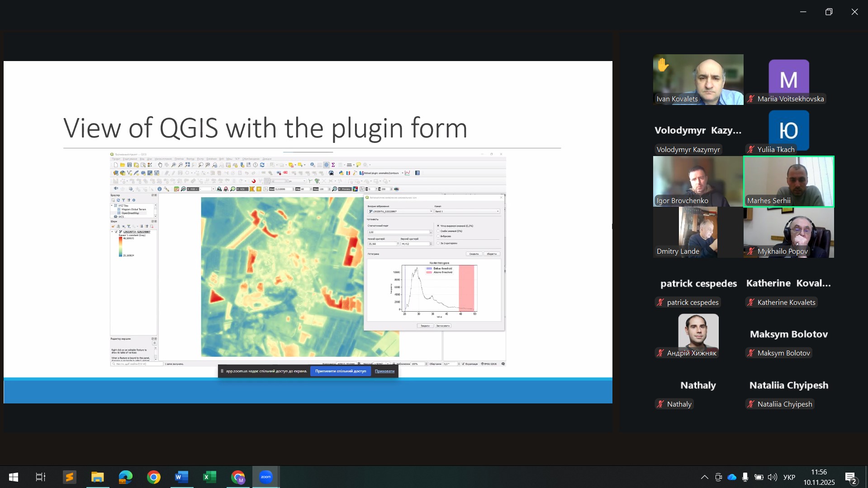Click the 'Приховати' link
The height and width of the screenshot is (488, 868).
tap(384, 371)
